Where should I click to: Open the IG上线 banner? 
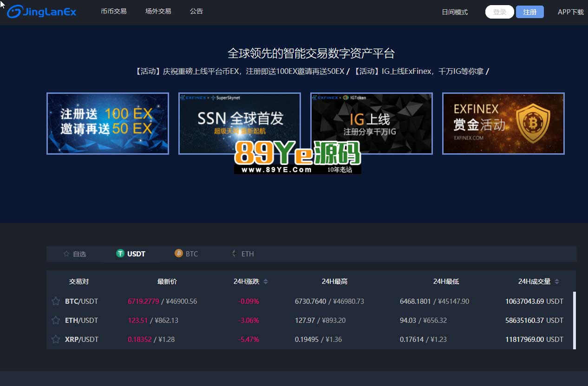372,124
